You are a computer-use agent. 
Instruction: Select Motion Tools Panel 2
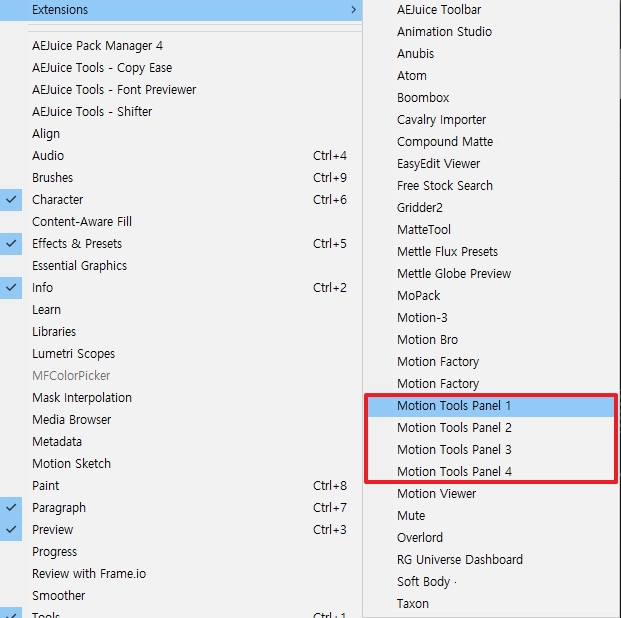[x=454, y=427]
